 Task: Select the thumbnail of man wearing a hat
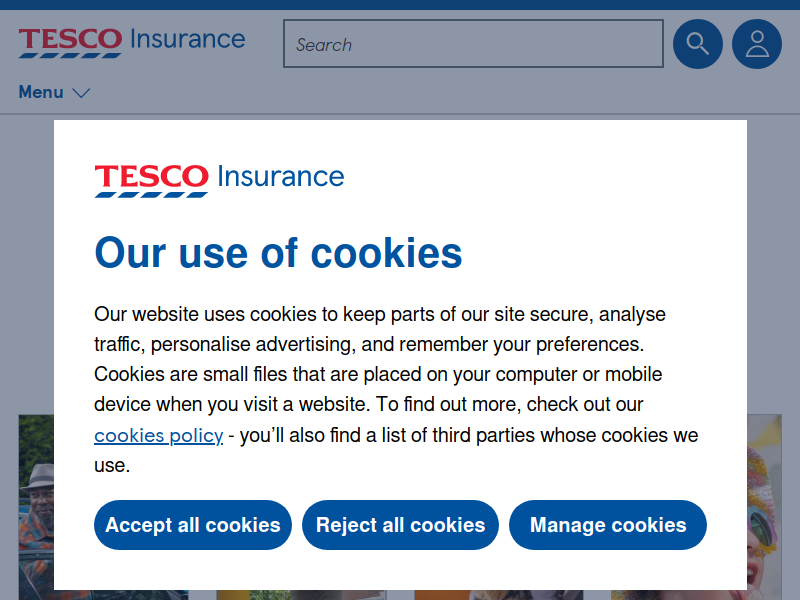(36, 507)
